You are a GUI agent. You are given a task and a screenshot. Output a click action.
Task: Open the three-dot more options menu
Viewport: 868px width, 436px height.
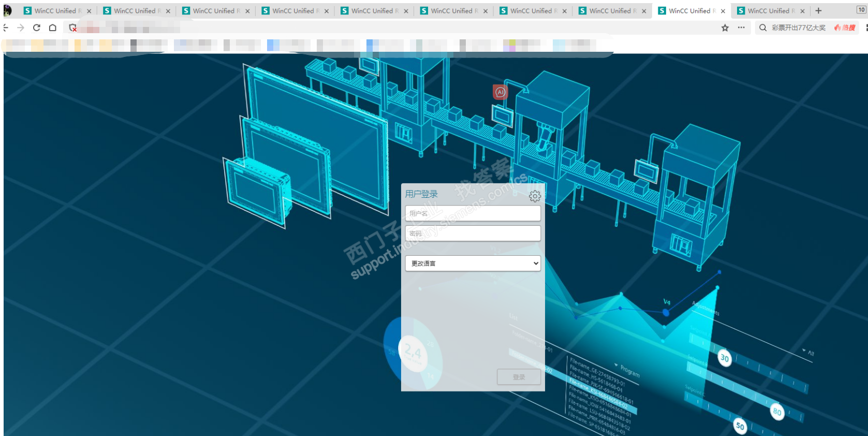click(741, 27)
